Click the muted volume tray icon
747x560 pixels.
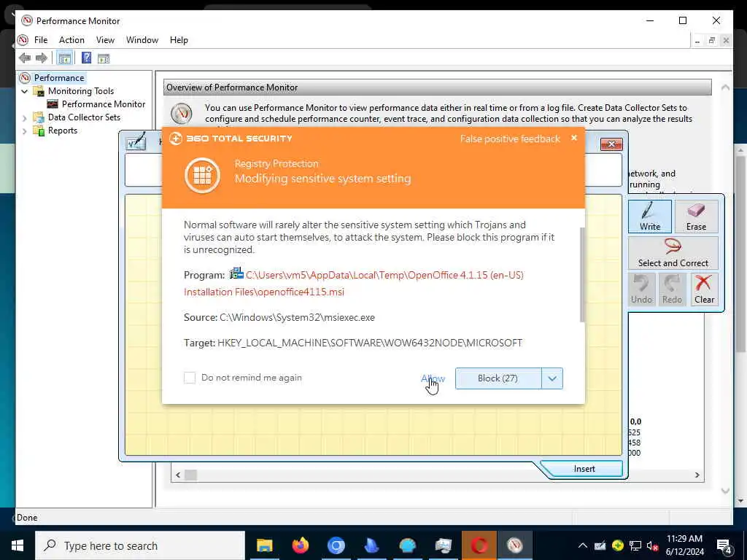(x=652, y=545)
